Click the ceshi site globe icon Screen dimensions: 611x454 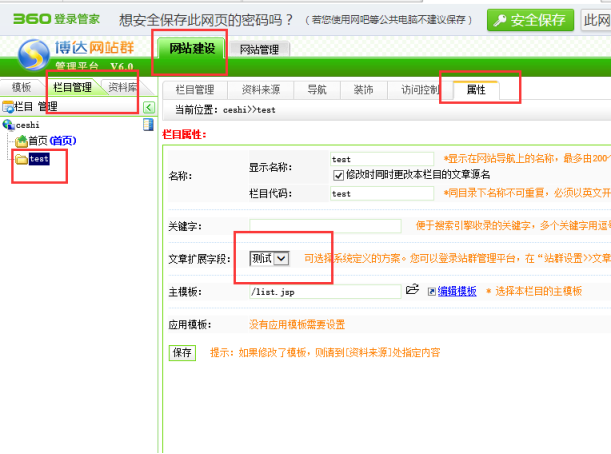pyautogui.click(x=8, y=124)
